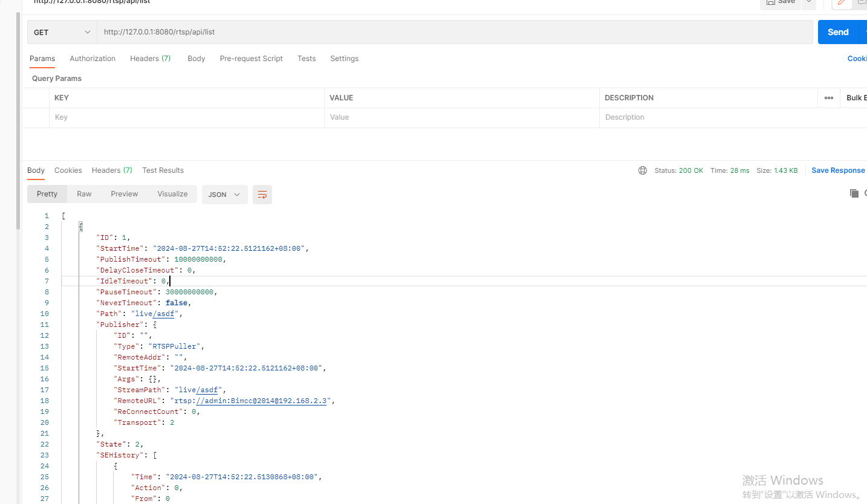
Task: Click the Value query param field
Action: coord(461,118)
